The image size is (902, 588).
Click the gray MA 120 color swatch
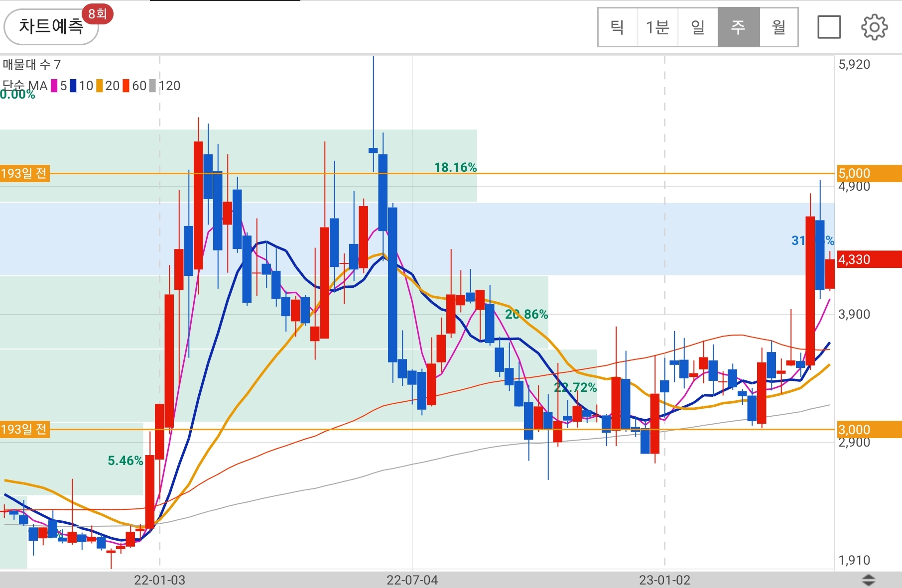(152, 86)
